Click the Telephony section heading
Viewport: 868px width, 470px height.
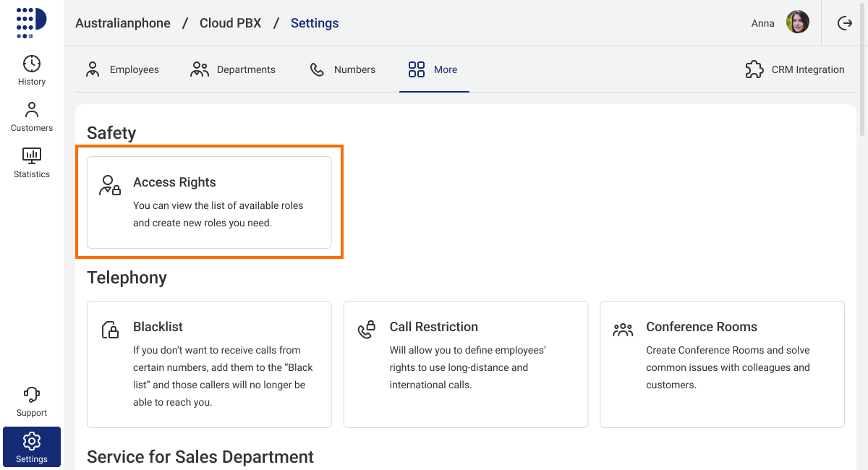coord(127,278)
